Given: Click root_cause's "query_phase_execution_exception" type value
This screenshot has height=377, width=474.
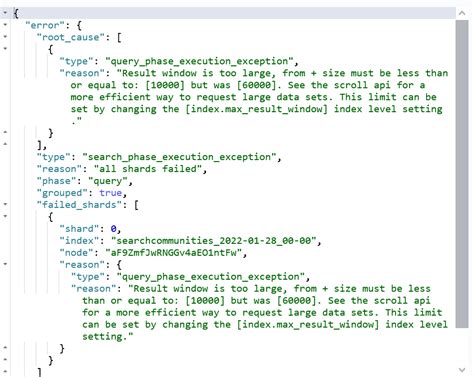Looking at the screenshot, I should point(199,61).
